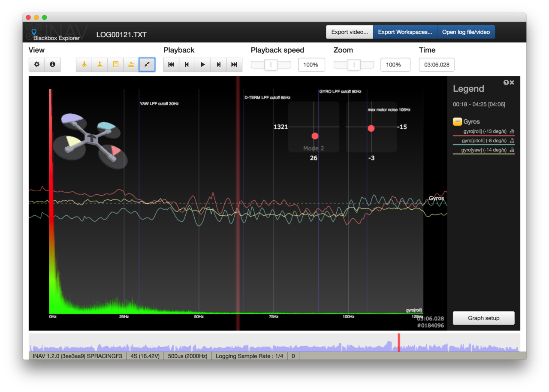Toggle the table view icon
The image size is (549, 392).
click(115, 64)
